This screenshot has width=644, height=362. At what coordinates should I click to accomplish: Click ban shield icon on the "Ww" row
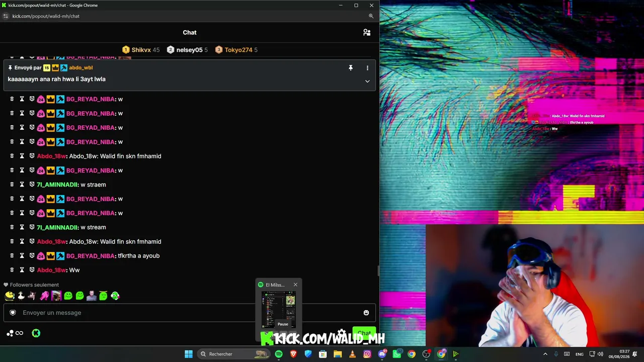point(32,270)
